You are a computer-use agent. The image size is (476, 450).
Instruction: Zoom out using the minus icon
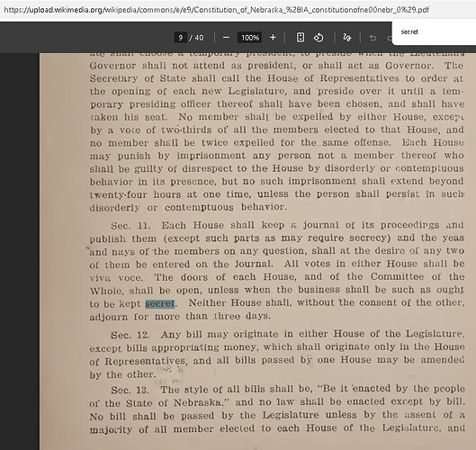226,38
